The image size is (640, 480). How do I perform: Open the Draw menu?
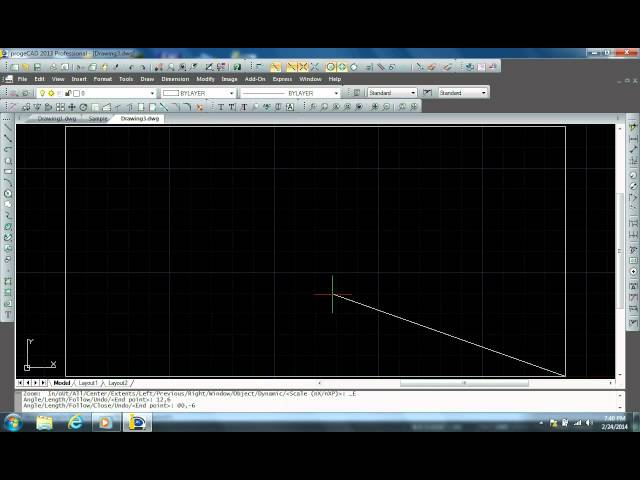[147, 79]
